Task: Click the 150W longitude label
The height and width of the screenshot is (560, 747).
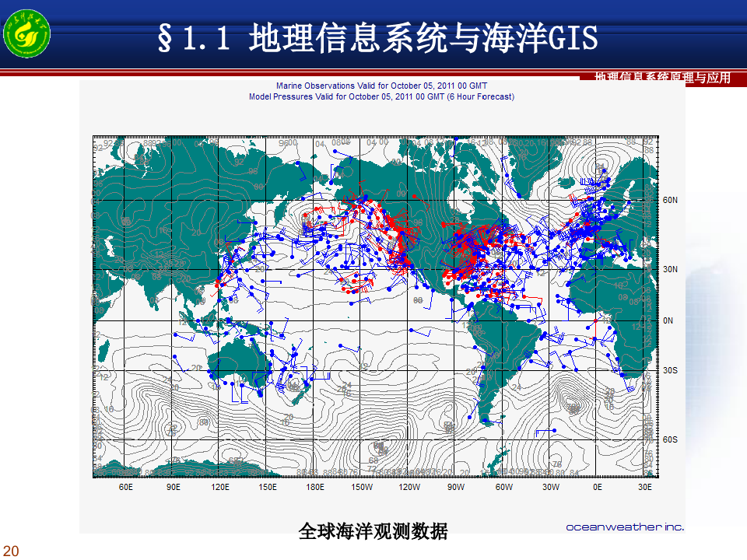Action: (x=362, y=487)
